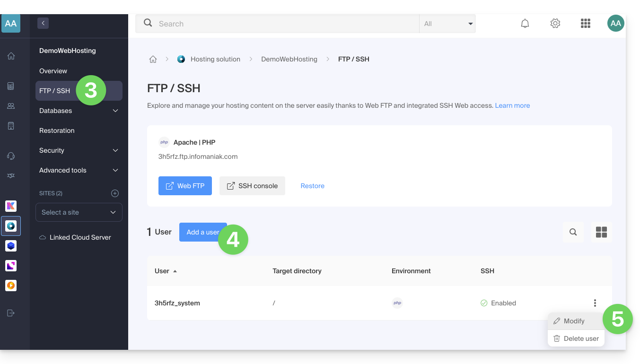Collapse the sidebar with arrow button
The width and height of the screenshot is (640, 364).
pyautogui.click(x=43, y=23)
